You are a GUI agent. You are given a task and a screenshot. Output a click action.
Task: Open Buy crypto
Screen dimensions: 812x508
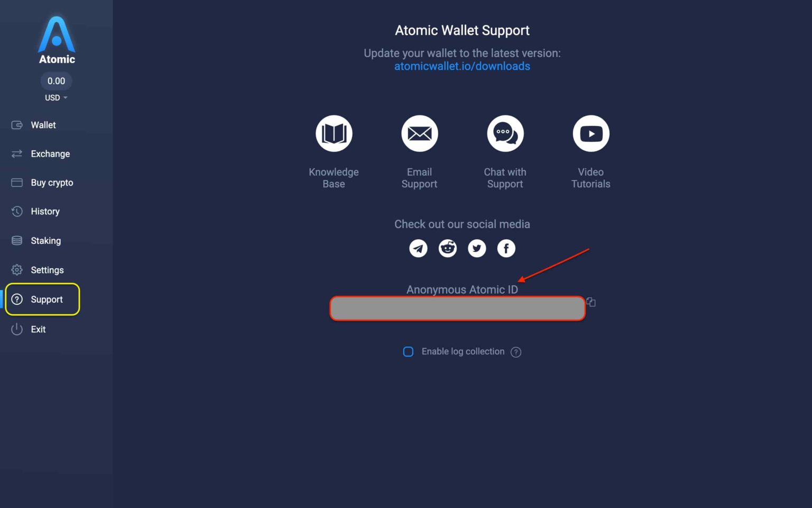coord(51,183)
